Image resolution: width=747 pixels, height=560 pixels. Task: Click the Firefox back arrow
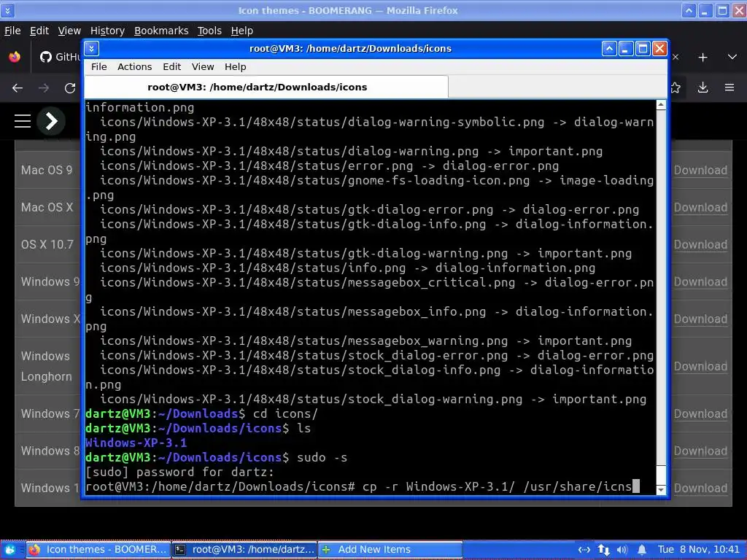tap(18, 87)
